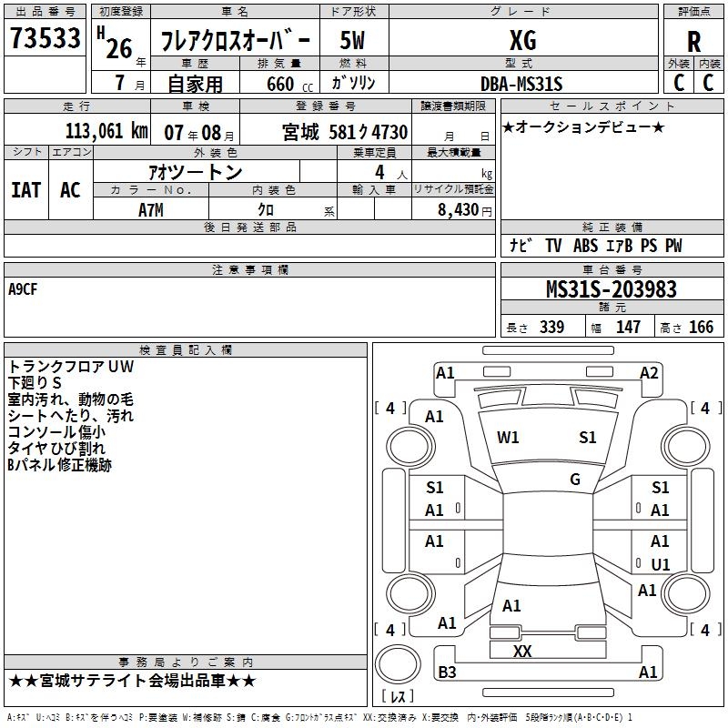Select the XX replaced-panel marker
The width and height of the screenshot is (728, 728).
522,652
